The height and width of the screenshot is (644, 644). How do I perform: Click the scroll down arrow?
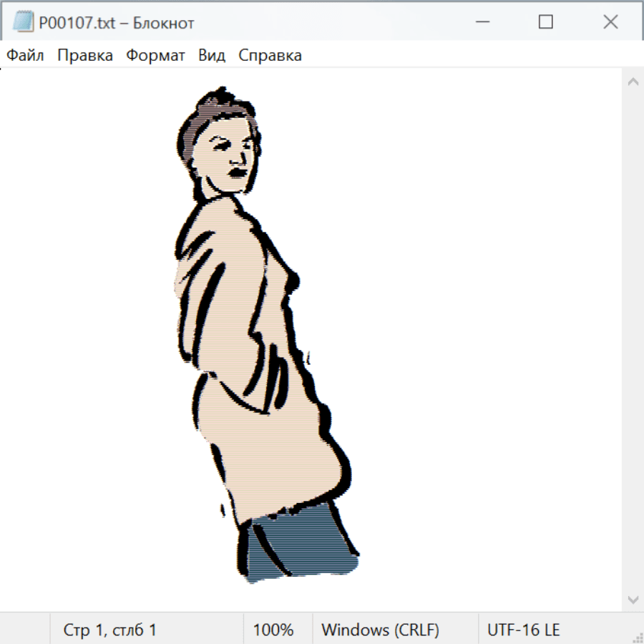coord(633,599)
